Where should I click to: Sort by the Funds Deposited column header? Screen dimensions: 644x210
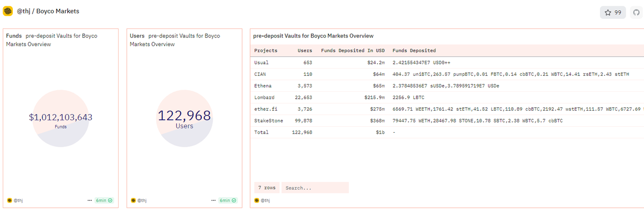pos(414,50)
